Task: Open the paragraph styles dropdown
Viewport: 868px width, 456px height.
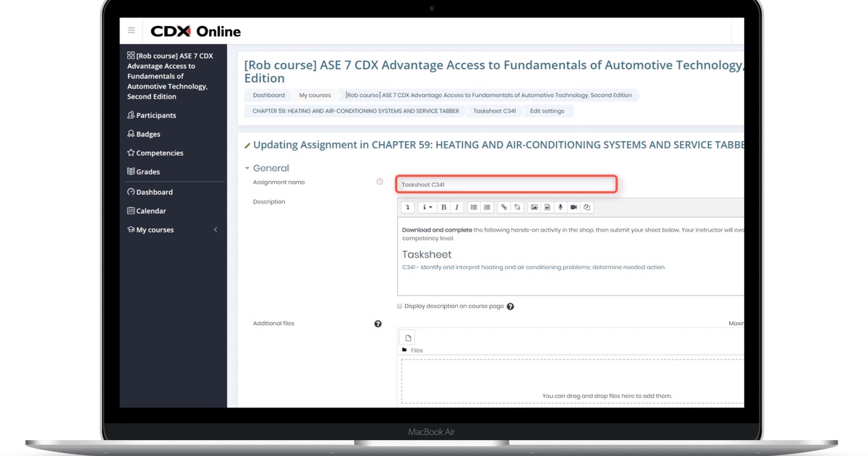Action: tap(427, 208)
